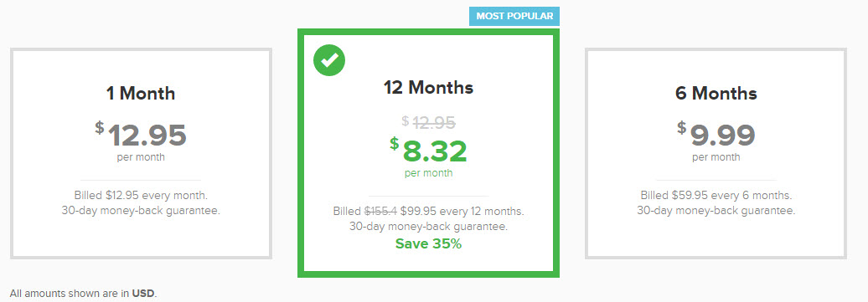Click the MOST POPULAR badge

514,16
